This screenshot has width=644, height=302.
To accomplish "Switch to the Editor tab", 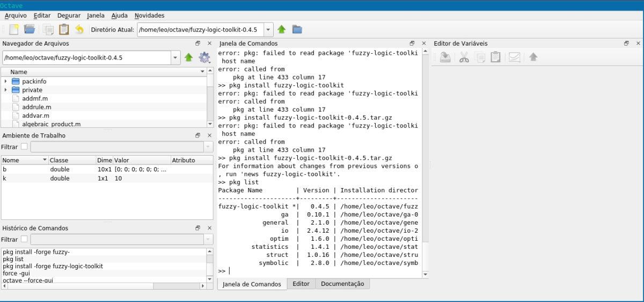I will point(301,284).
